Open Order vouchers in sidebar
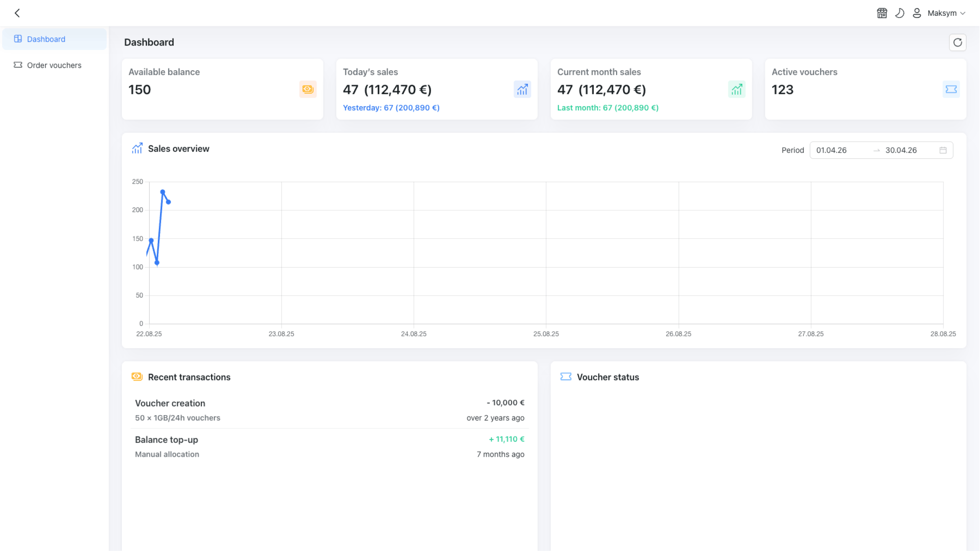This screenshot has width=980, height=551. (x=54, y=65)
